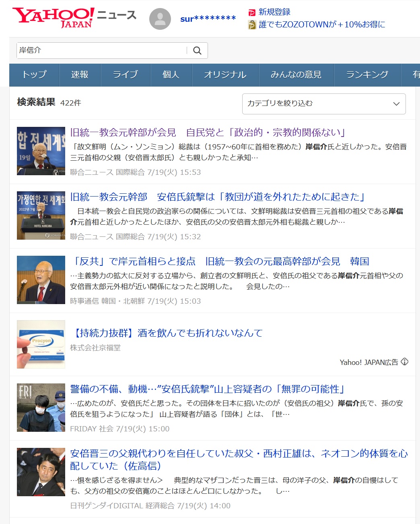This screenshot has width=420, height=524.
Task: Select the みんなの意見 tab
Action: (296, 75)
